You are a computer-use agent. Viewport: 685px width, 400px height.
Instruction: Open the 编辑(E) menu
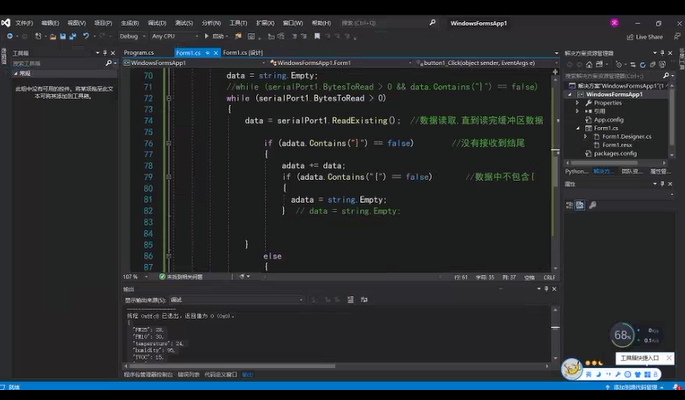point(50,23)
